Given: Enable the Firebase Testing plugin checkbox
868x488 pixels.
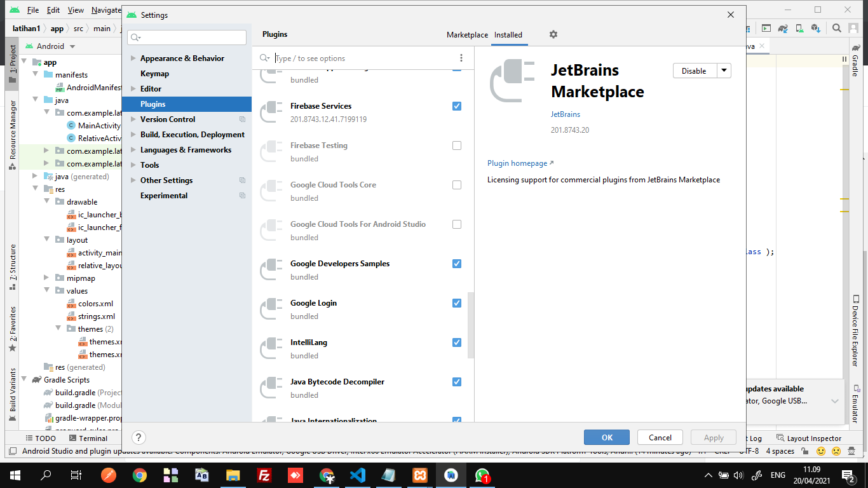Looking at the screenshot, I should [x=457, y=146].
